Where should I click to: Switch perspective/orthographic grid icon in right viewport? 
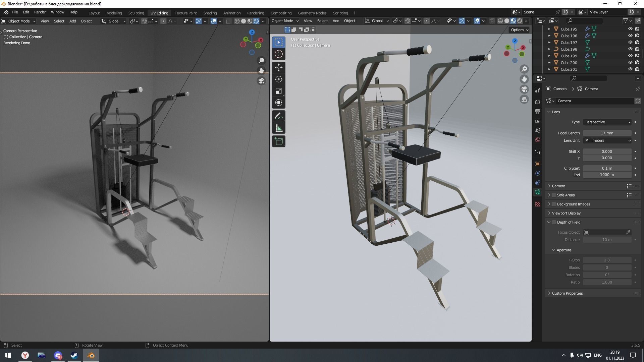coord(524,99)
